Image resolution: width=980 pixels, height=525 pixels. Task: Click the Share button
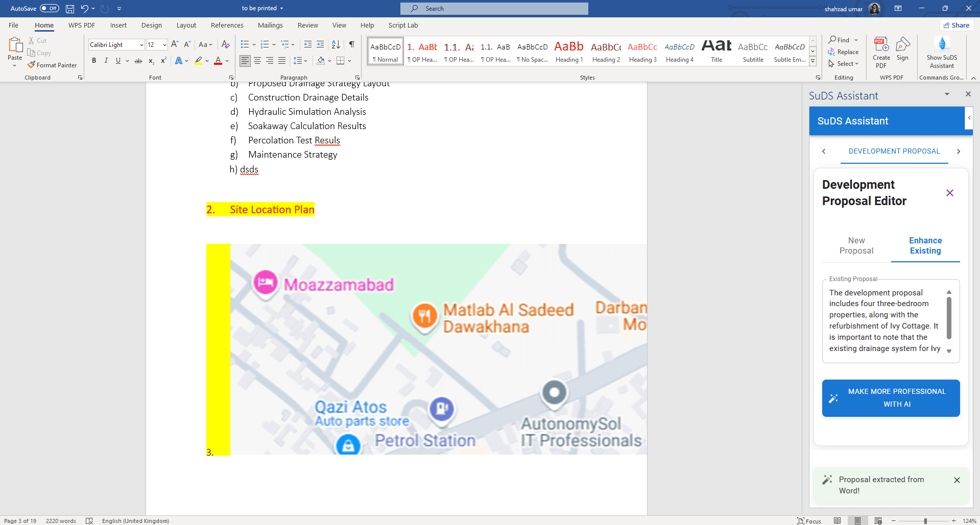957,25
